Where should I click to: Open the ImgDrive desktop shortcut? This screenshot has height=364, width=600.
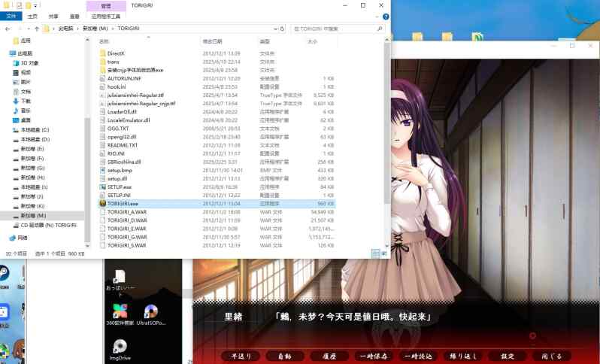(120, 350)
